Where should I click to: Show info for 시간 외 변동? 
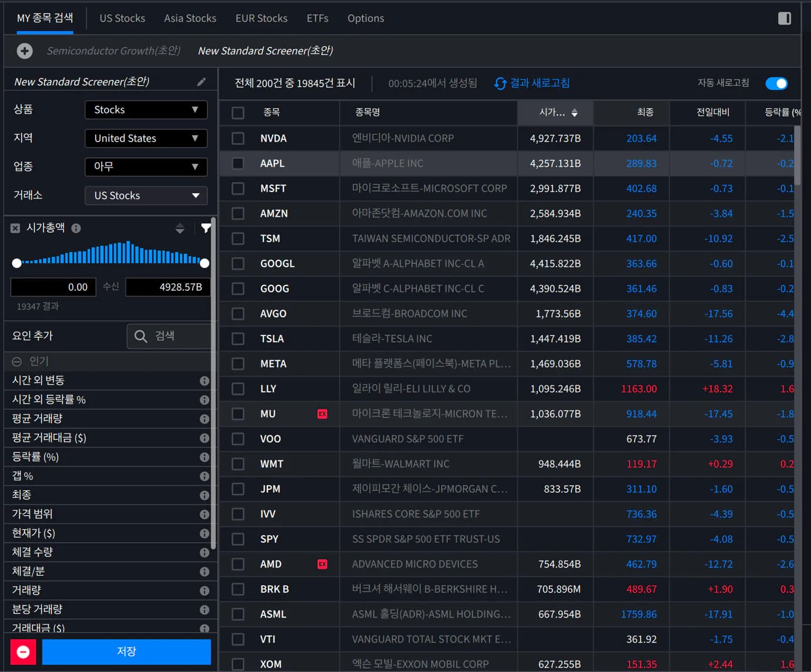(205, 381)
